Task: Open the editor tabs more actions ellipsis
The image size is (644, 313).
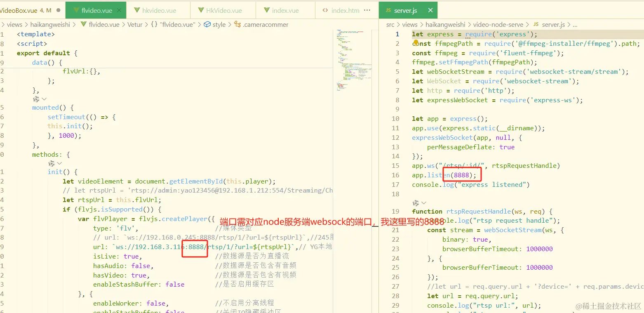Action: 367,10
